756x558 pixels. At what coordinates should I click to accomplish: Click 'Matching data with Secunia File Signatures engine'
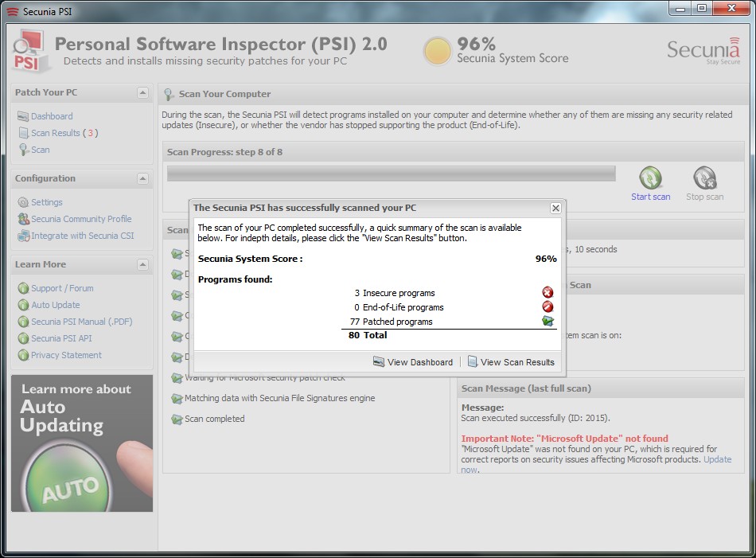[279, 398]
